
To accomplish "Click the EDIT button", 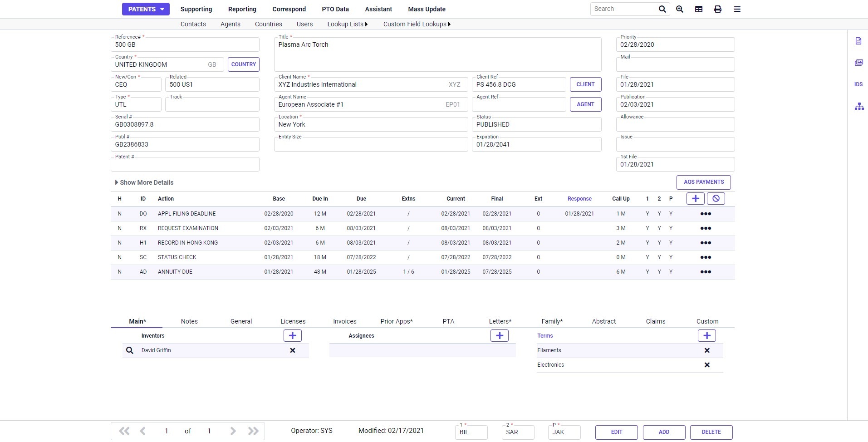I will pyautogui.click(x=617, y=432).
